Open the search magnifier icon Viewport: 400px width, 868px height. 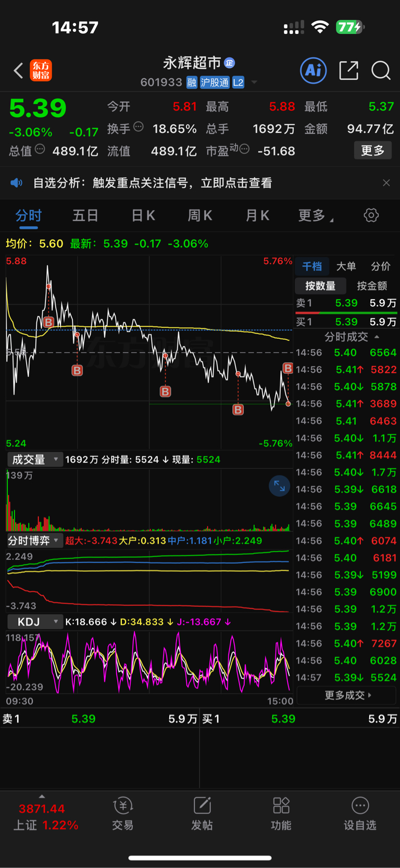[x=381, y=70]
